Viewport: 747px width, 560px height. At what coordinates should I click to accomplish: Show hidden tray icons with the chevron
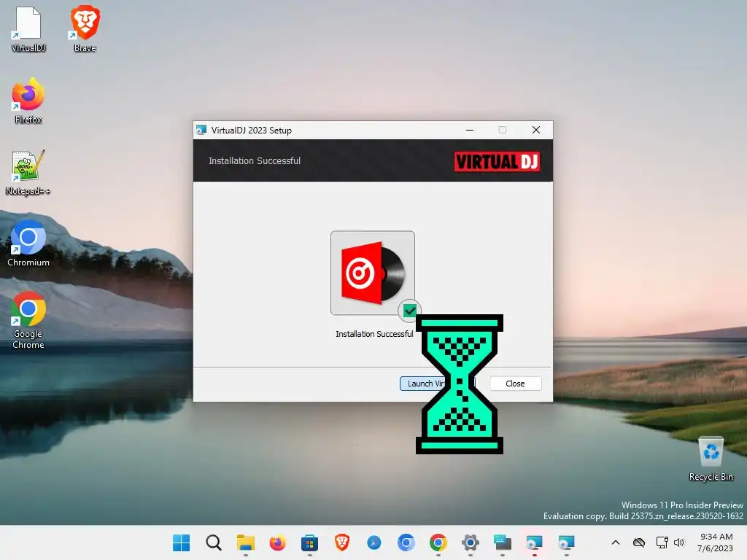coord(616,542)
